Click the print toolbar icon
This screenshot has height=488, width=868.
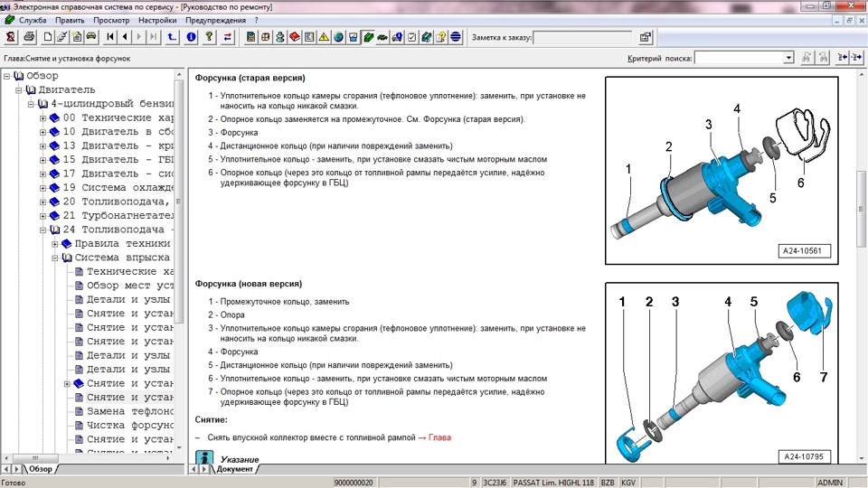(x=29, y=37)
